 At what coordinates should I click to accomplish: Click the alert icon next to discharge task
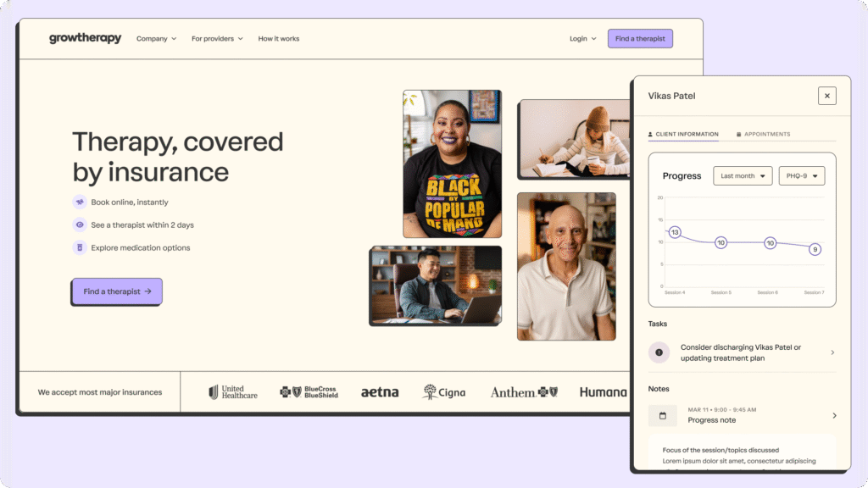tap(659, 352)
